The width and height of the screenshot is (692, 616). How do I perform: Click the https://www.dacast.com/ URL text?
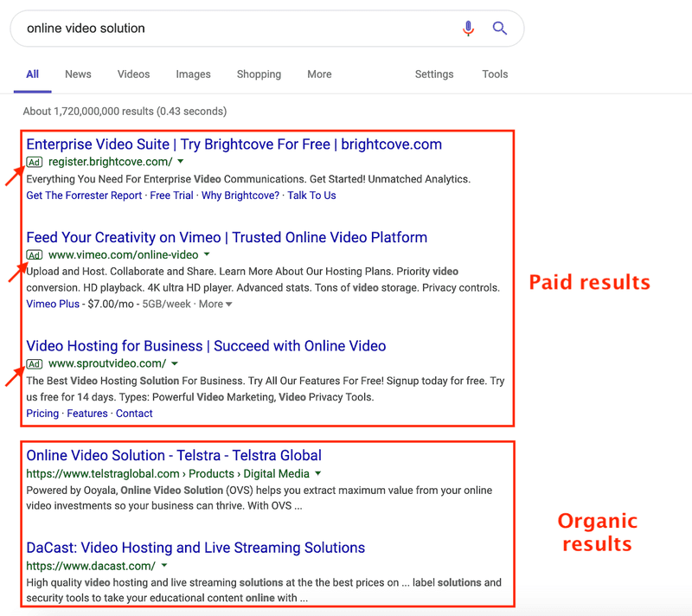(x=91, y=566)
